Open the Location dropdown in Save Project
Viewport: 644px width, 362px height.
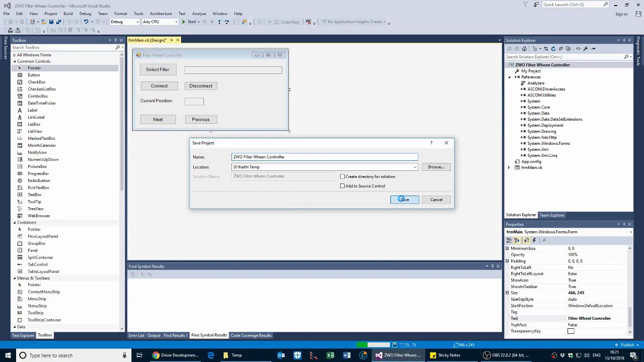[x=415, y=167]
